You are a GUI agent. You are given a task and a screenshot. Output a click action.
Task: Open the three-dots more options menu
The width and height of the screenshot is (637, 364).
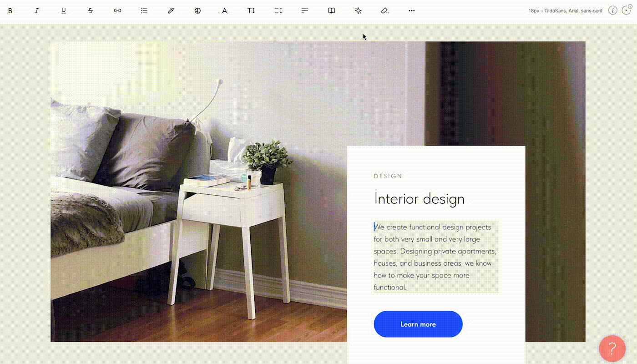(412, 10)
